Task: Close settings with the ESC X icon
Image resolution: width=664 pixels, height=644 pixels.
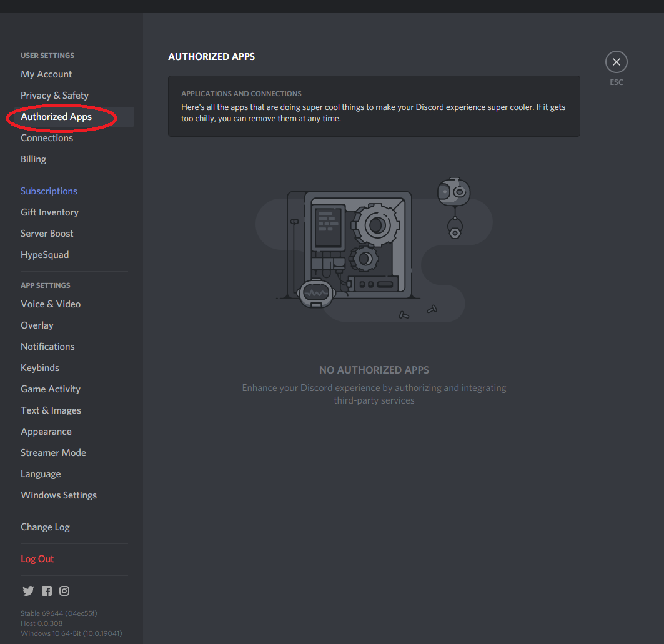Action: (x=616, y=62)
